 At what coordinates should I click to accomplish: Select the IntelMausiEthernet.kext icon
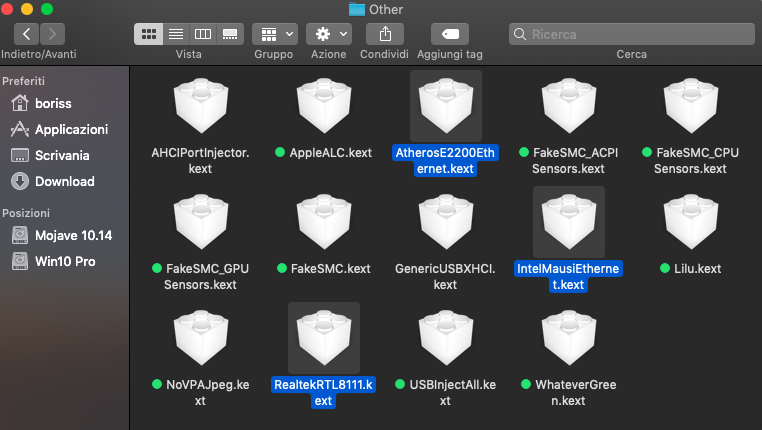569,222
